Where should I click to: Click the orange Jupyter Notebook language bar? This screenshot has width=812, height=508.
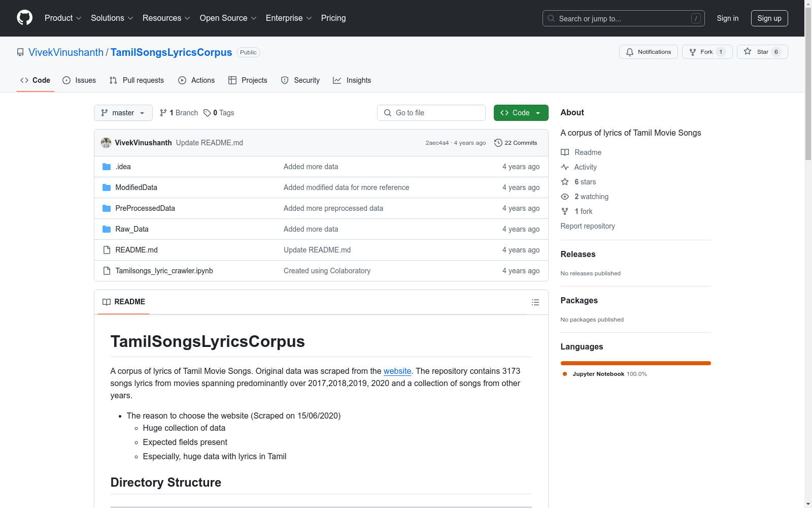coord(636,363)
